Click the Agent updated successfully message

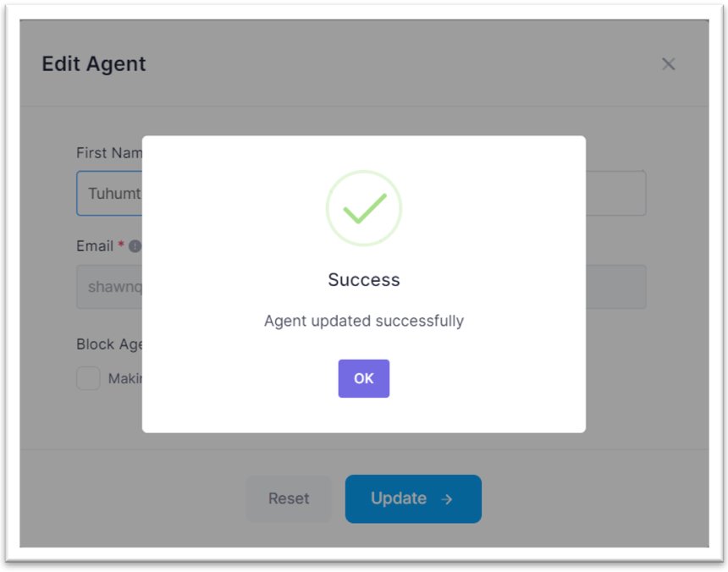pyautogui.click(x=364, y=321)
